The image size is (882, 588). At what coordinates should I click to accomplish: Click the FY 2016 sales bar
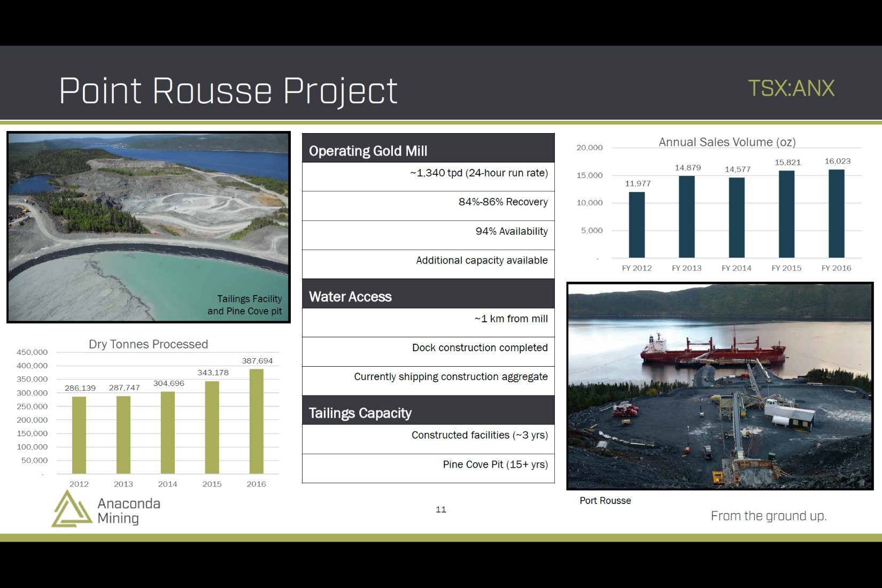click(837, 214)
